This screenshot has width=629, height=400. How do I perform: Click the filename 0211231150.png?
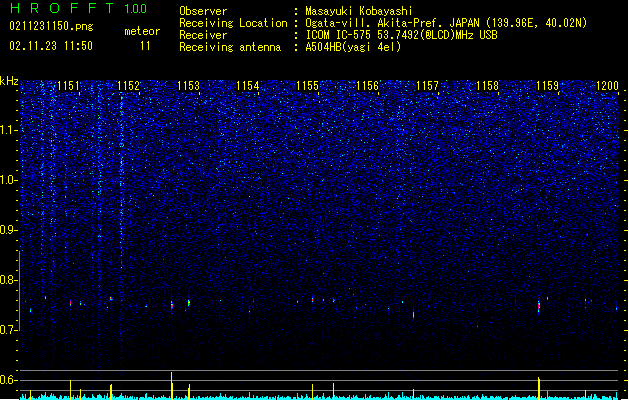[51, 26]
